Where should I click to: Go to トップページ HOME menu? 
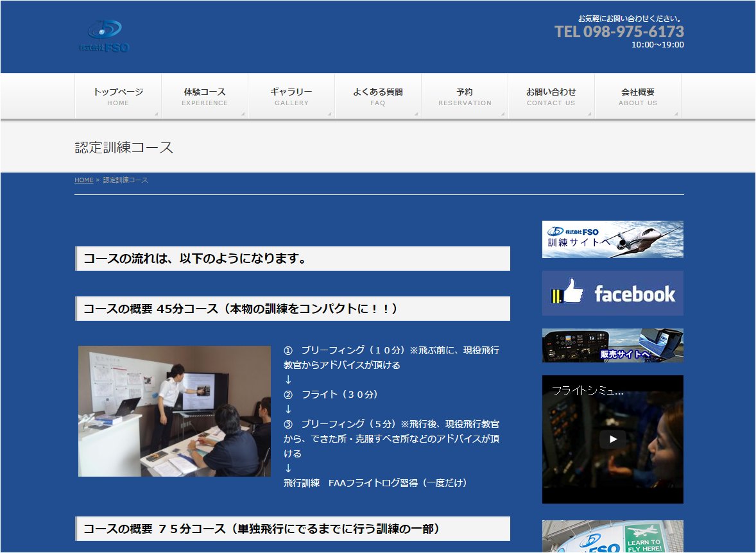pos(118,96)
